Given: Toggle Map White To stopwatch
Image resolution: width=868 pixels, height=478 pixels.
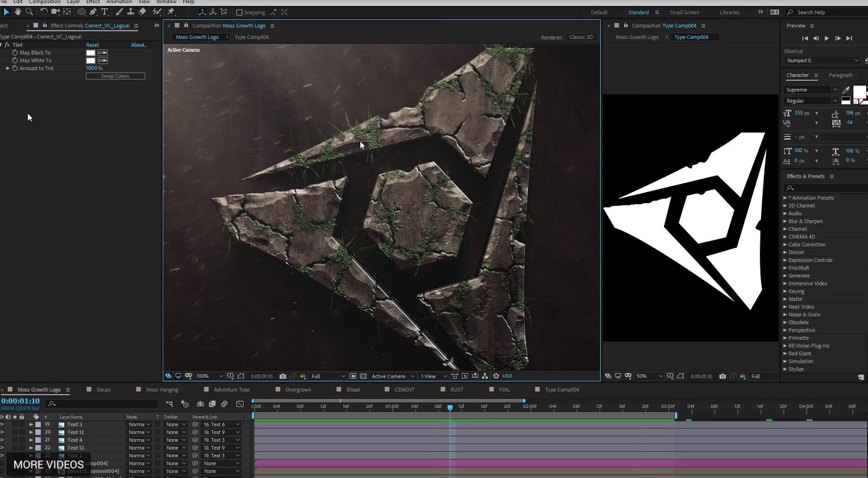Looking at the screenshot, I should (x=15, y=60).
